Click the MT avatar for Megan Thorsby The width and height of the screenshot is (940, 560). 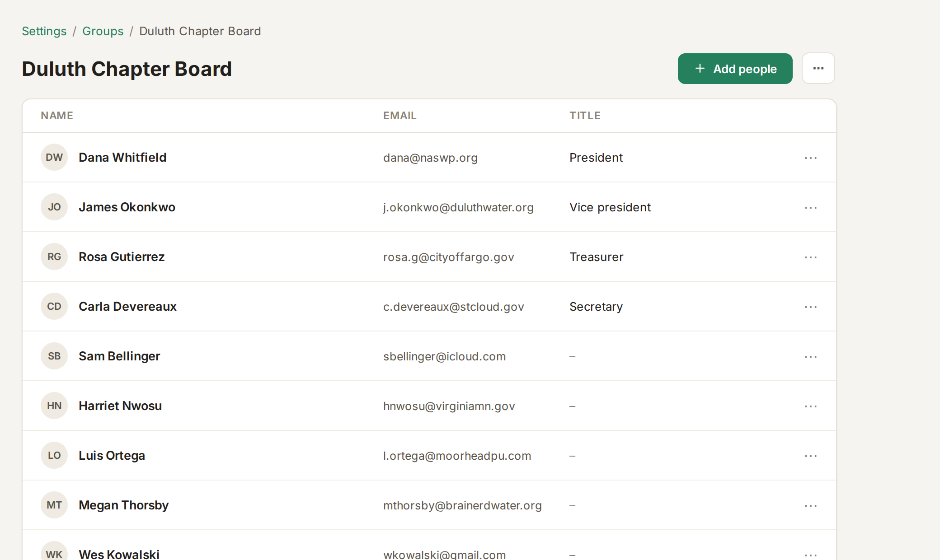point(54,505)
